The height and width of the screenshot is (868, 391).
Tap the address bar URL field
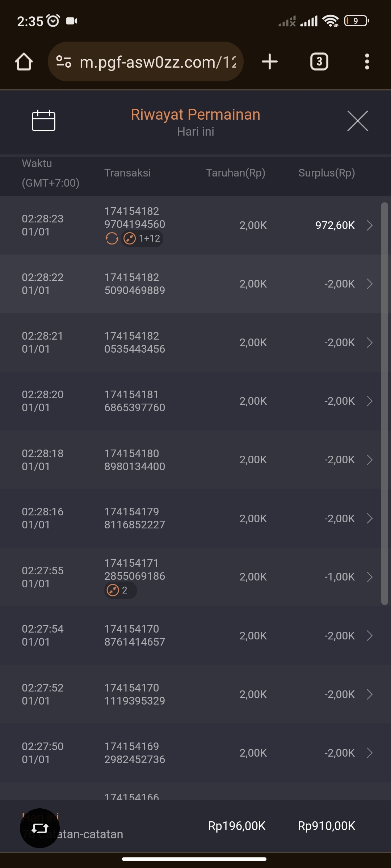[x=157, y=62]
